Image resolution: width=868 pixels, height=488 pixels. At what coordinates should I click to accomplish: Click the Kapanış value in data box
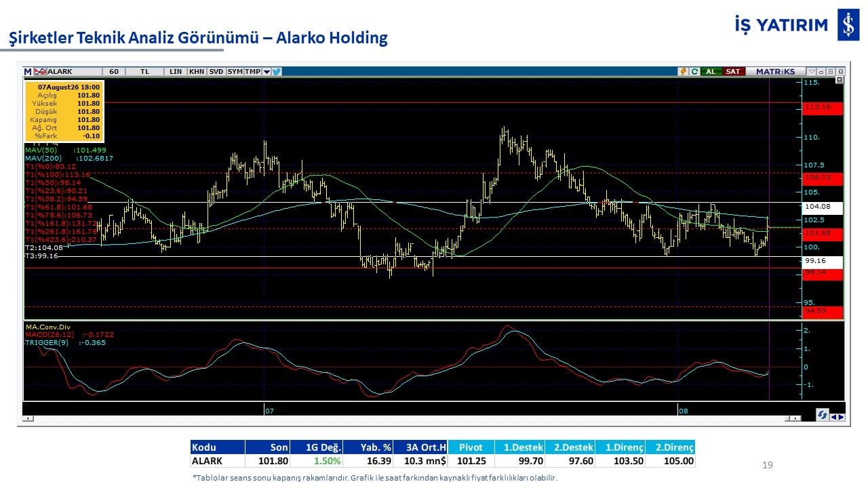(88, 120)
